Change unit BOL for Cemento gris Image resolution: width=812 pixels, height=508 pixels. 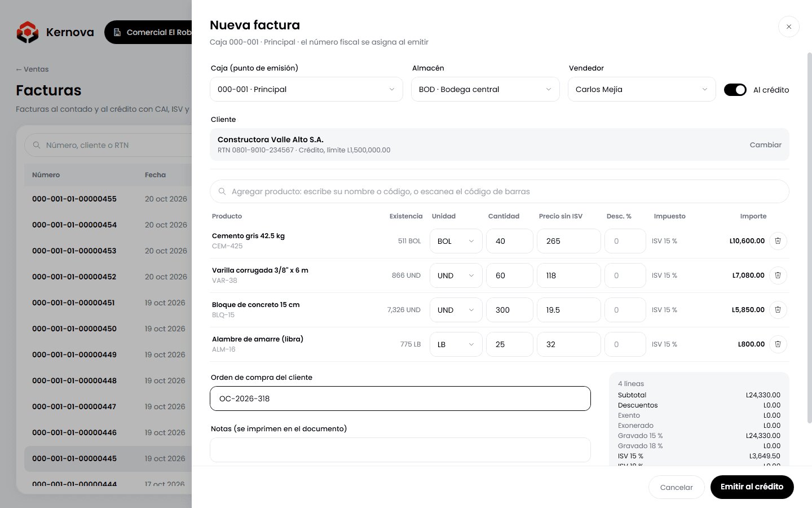tap(456, 241)
